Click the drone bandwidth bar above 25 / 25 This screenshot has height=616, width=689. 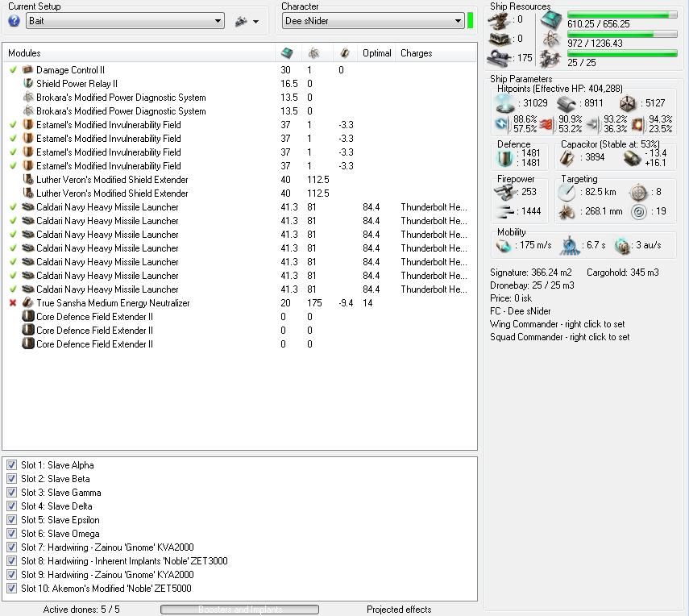(x=622, y=54)
